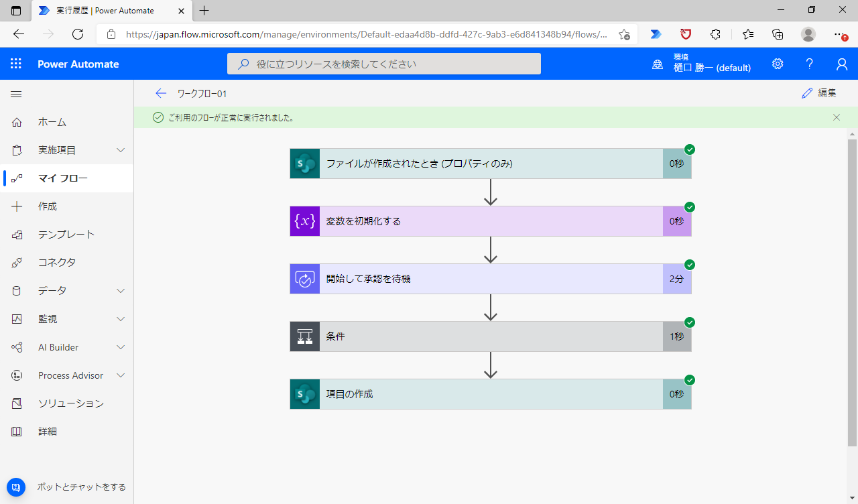Screen dimensions: 858x504
Task: Click SharePoint icon on 項目の作成 step
Action: click(x=305, y=394)
